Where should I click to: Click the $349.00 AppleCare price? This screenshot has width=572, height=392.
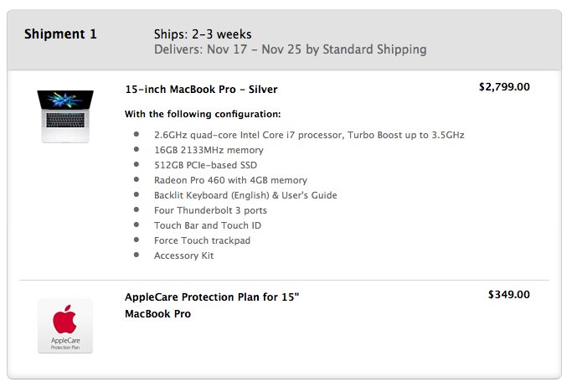(x=509, y=295)
